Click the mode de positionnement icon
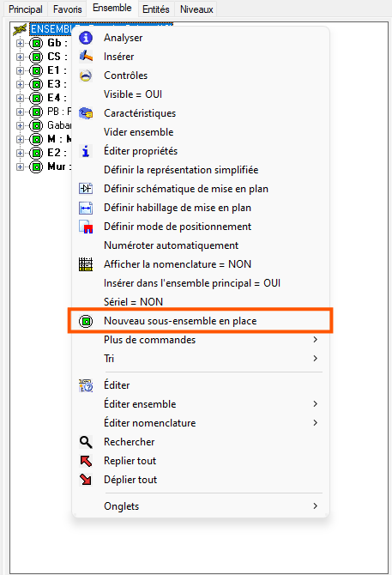The height and width of the screenshot is (575, 392). (86, 227)
